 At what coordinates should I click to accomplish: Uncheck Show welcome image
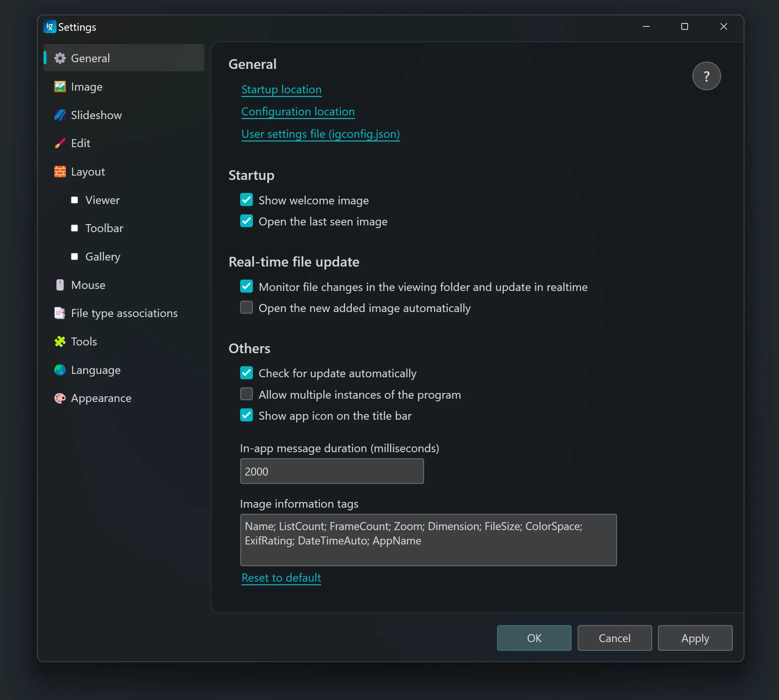coord(246,200)
